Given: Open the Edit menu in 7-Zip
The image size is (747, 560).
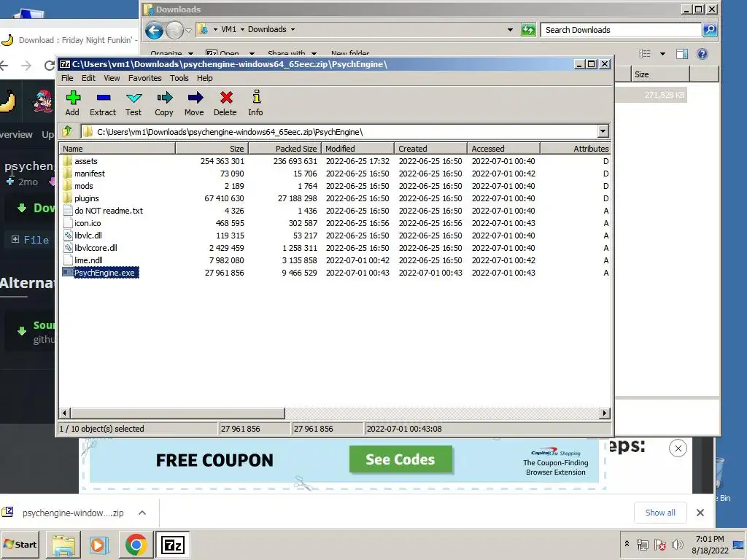Looking at the screenshot, I should [x=88, y=78].
